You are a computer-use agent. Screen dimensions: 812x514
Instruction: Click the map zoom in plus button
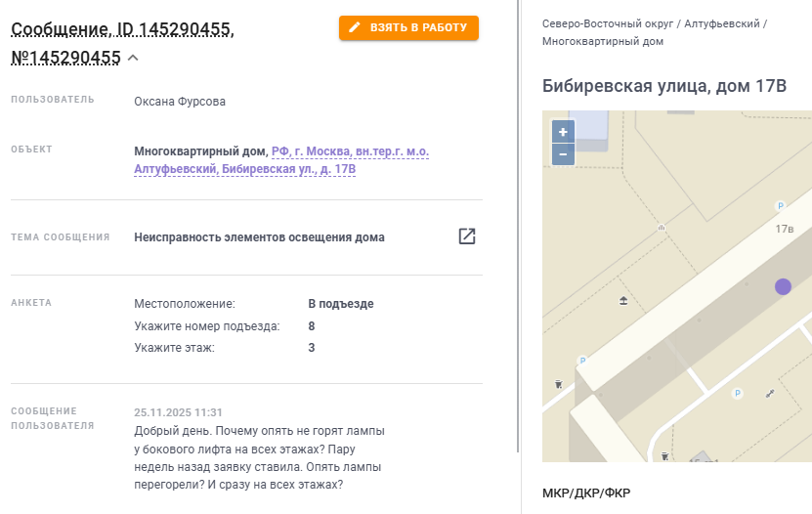point(562,132)
